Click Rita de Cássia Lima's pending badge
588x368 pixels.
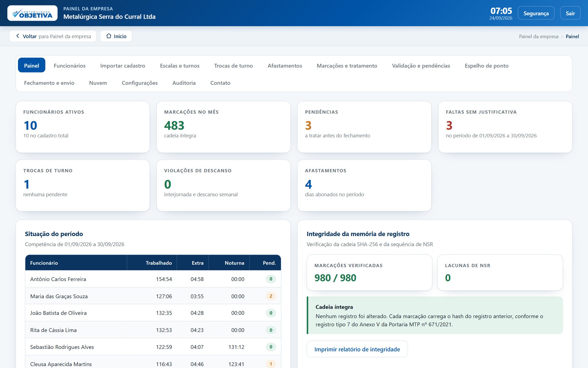(271, 330)
